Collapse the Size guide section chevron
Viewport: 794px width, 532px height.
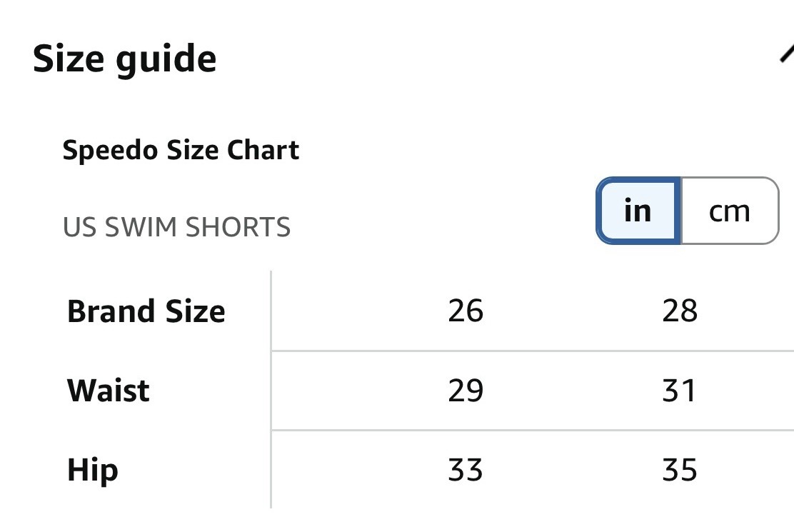pos(785,54)
